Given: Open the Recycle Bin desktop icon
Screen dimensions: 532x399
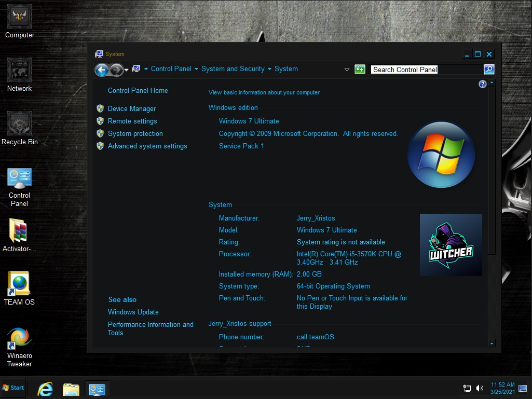Looking at the screenshot, I should point(19,128).
